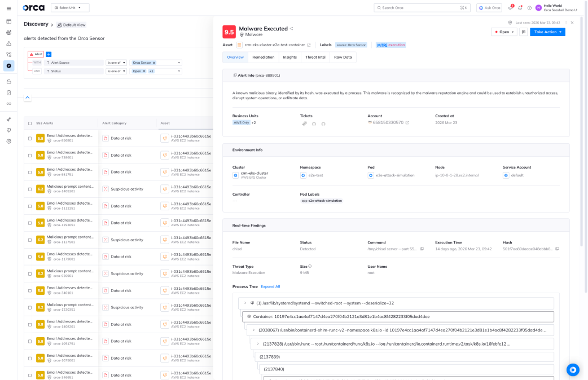The height and width of the screenshot is (380, 588).
Task: Check the alert orca-856801 row
Action: [x=30, y=138]
